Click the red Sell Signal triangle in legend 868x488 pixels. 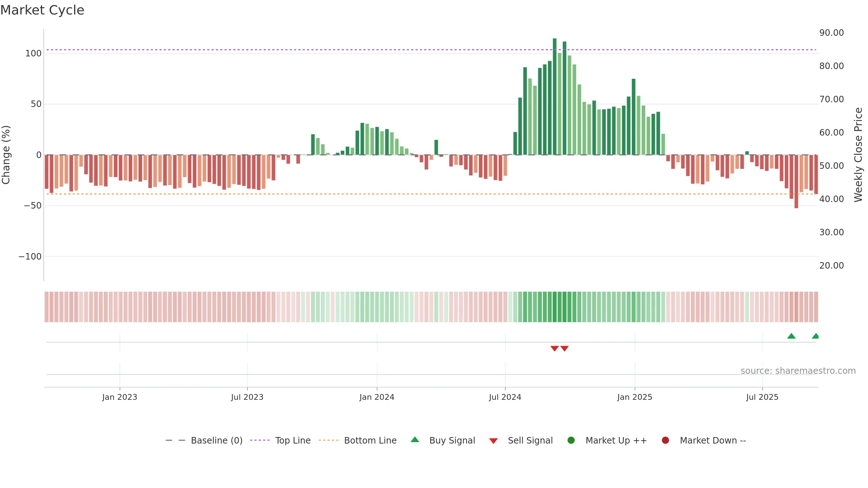493,441
